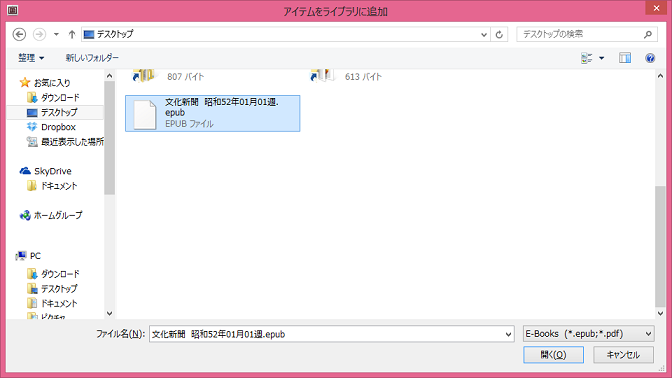This screenshot has width=672, height=378.
Task: Open help with the question mark icon
Action: pos(650,58)
